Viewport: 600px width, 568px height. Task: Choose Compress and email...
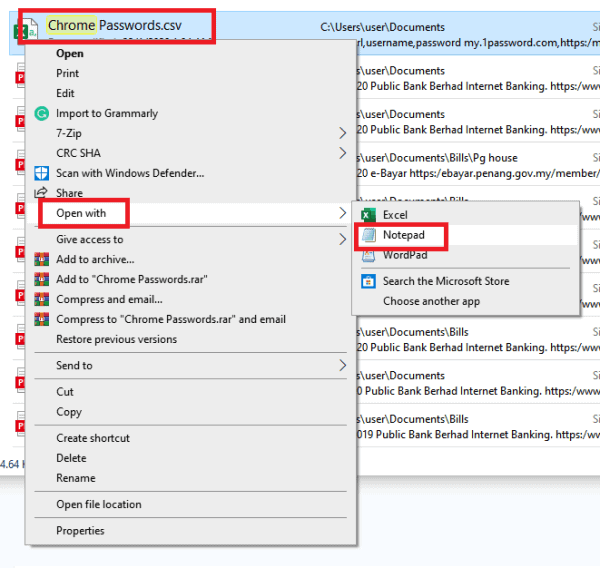(x=109, y=299)
